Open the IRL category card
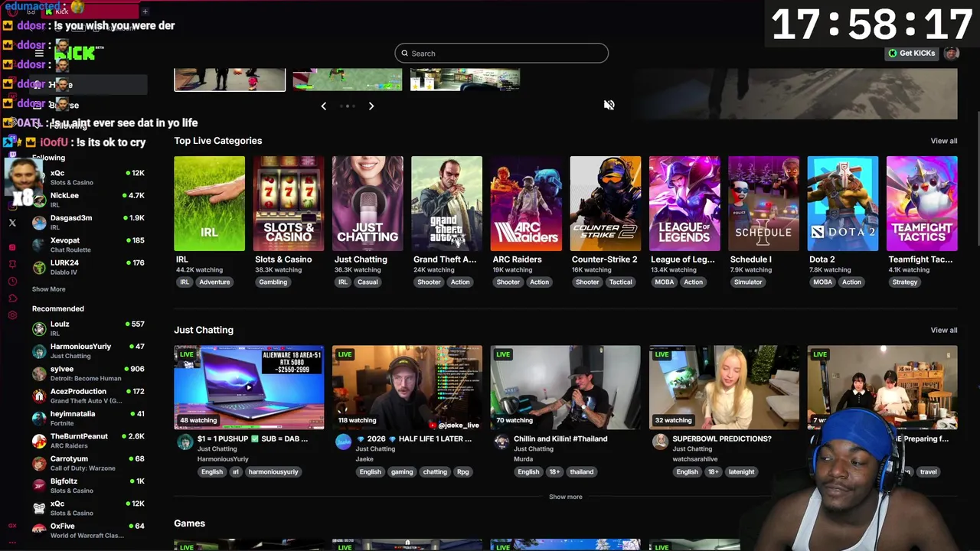This screenshot has height=551, width=980. pyautogui.click(x=209, y=204)
